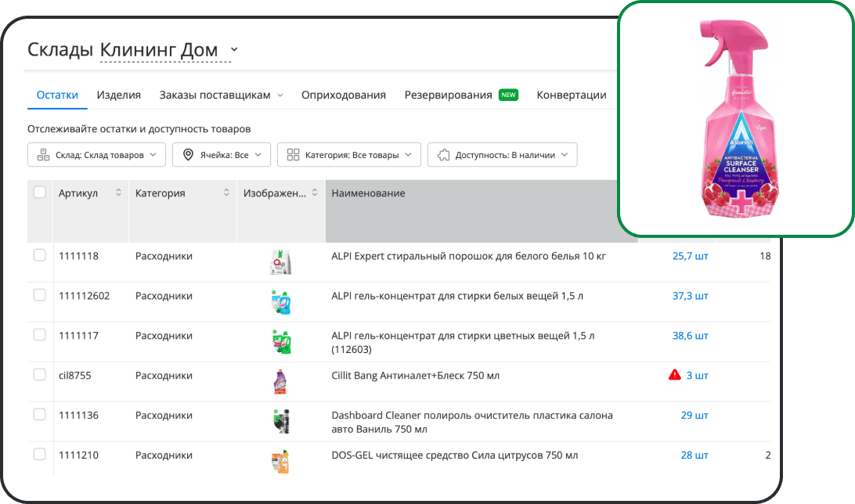Viewport: 855px width, 504px height.
Task: Click the warehouse icon in Склад filter
Action: pyautogui.click(x=43, y=155)
